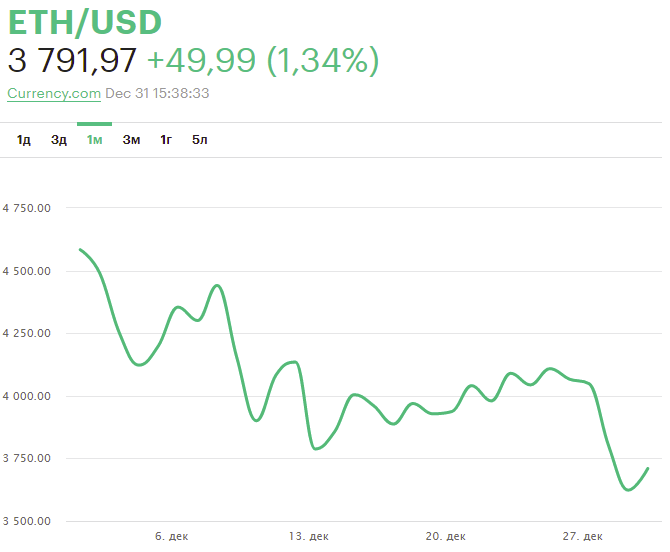Click the active 1м range tab
This screenshot has height=552, width=670.
pos(95,139)
